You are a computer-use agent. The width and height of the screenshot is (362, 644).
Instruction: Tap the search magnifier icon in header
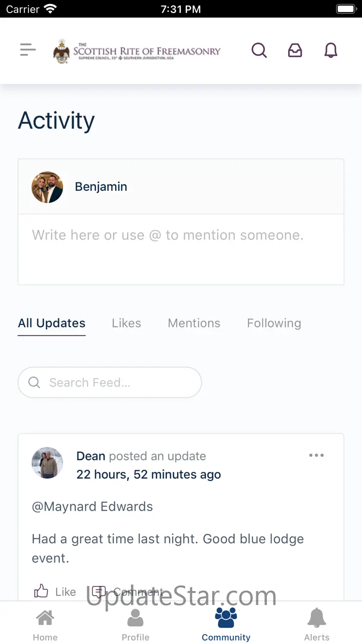259,50
